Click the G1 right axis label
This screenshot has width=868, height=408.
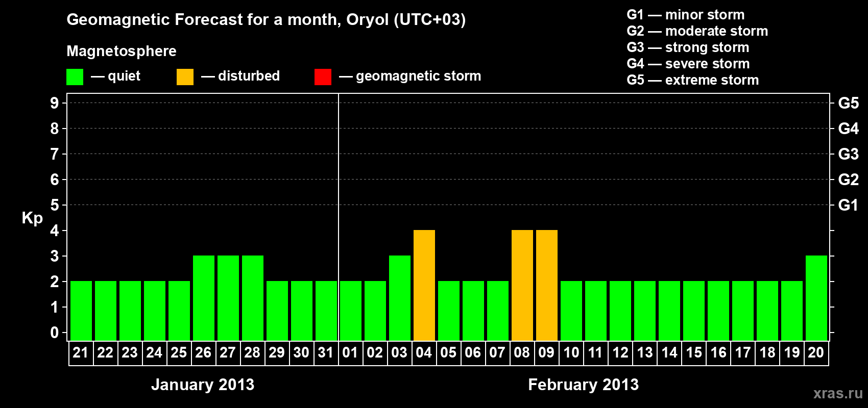[x=849, y=205]
